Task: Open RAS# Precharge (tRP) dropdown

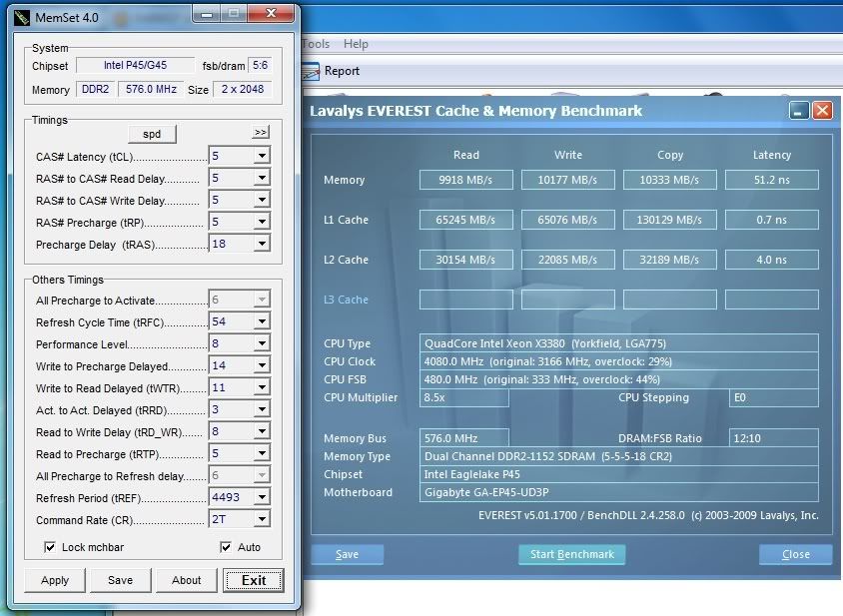Action: coord(262,222)
